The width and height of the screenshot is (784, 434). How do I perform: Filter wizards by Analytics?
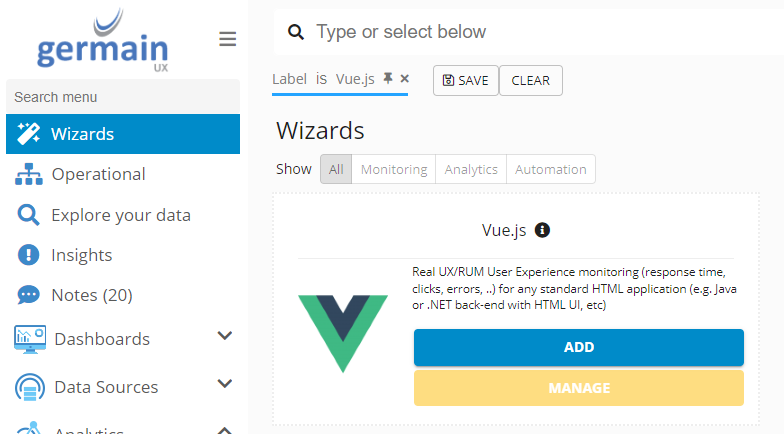click(x=471, y=169)
